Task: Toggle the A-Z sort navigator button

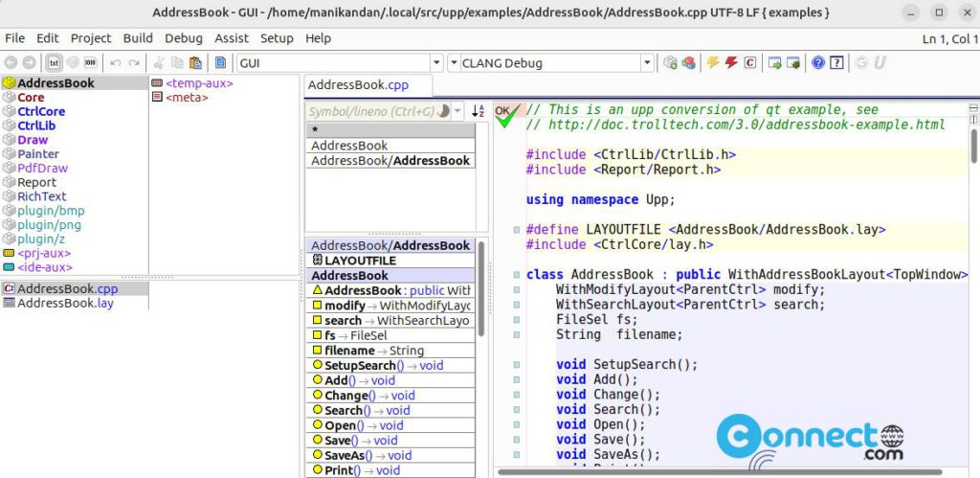Action: click(479, 111)
